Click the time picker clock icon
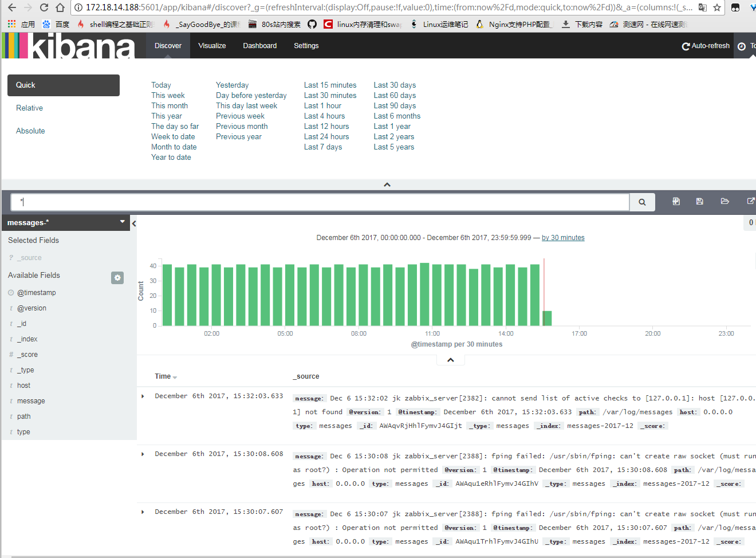Screen dimensions: 756x558 (x=742, y=46)
